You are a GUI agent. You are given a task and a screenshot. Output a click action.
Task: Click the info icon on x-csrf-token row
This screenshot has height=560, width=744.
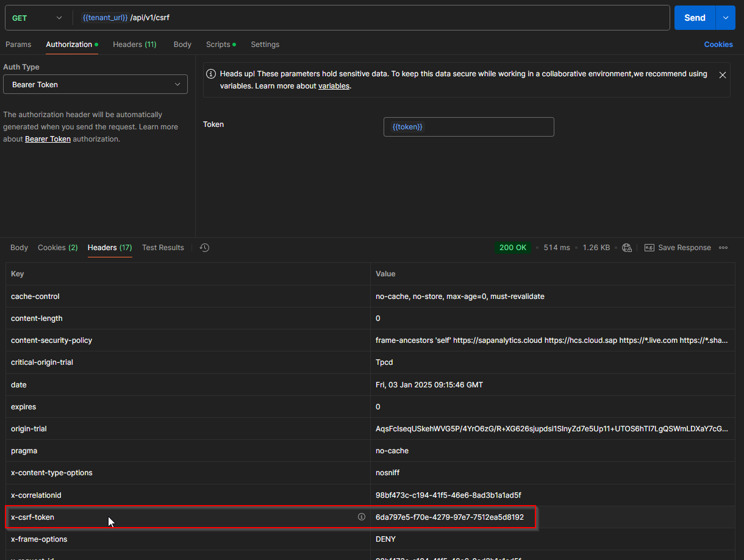(362, 517)
